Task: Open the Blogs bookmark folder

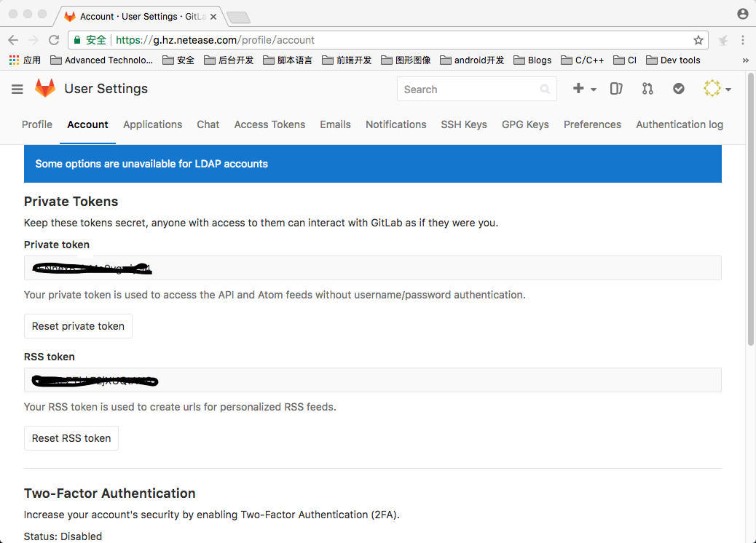Action: click(x=532, y=60)
